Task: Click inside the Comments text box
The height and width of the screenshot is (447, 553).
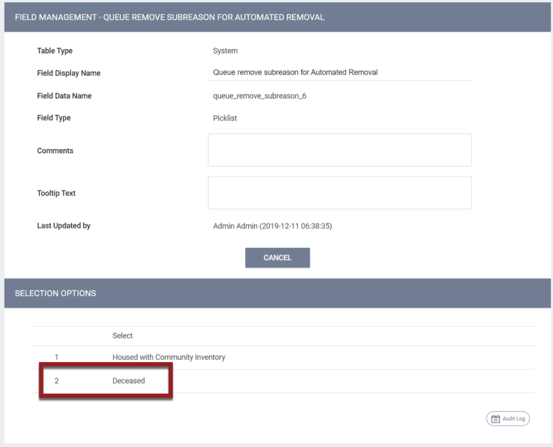Action: 340,150
